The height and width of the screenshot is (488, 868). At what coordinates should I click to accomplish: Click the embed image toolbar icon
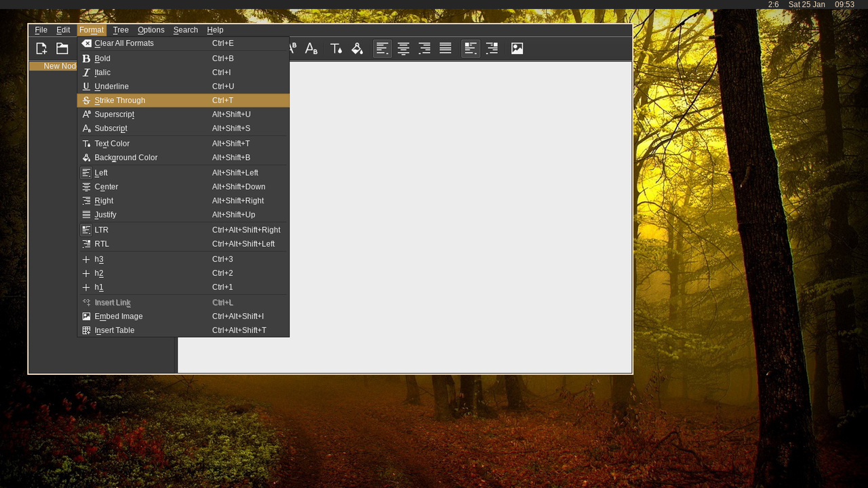pos(517,48)
